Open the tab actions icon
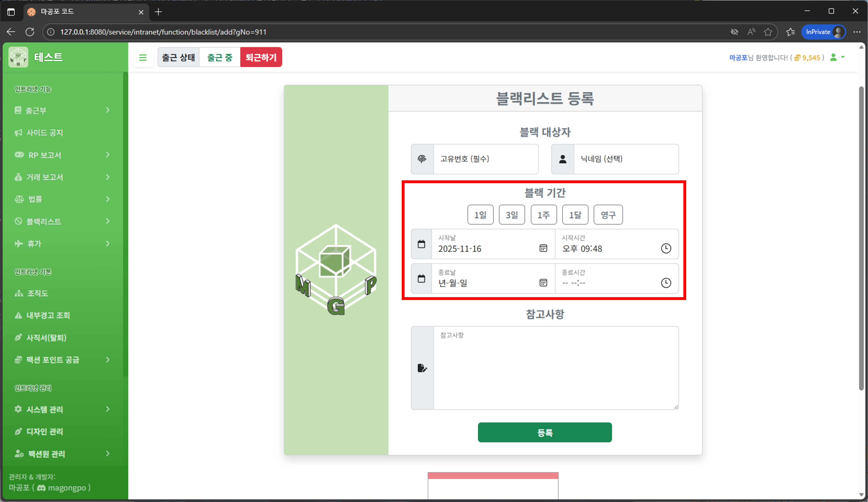868x502 pixels. tap(11, 12)
